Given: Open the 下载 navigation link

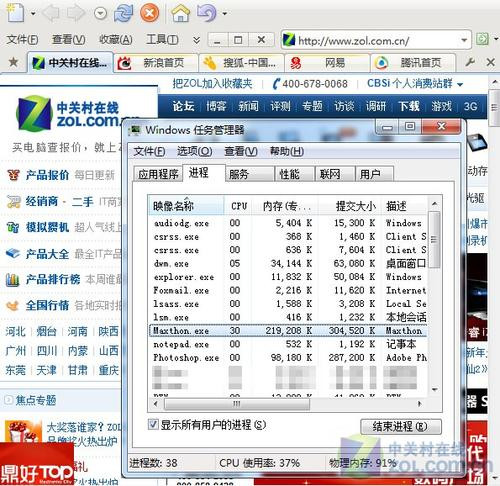Looking at the screenshot, I should click(409, 106).
